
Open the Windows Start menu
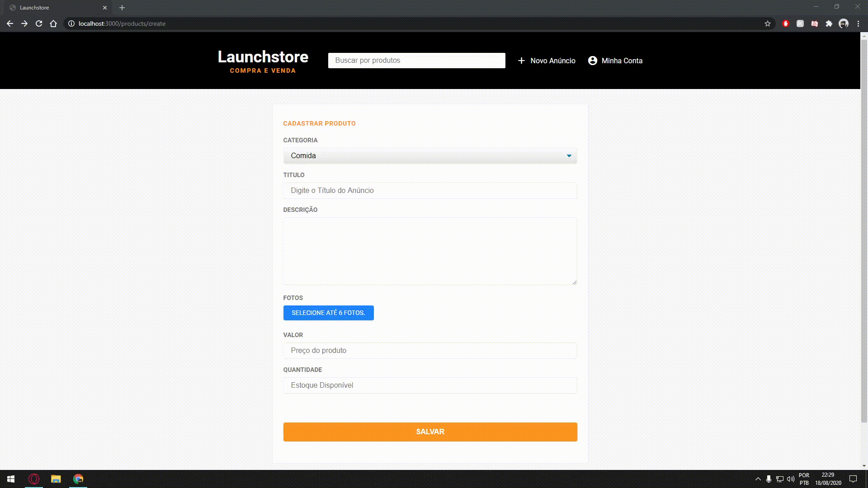click(11, 479)
